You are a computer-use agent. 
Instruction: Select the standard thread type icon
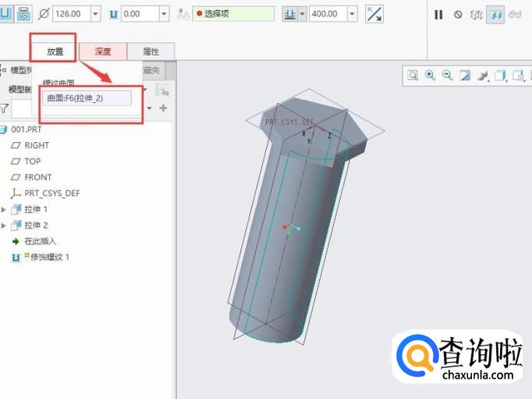click(x=23, y=14)
